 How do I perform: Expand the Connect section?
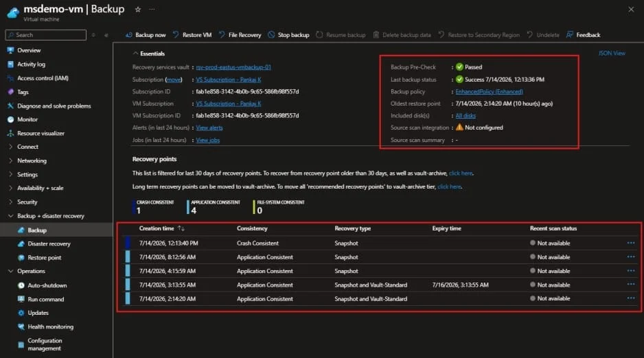(11, 147)
